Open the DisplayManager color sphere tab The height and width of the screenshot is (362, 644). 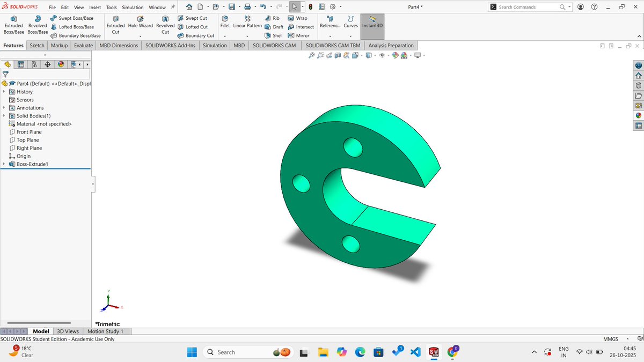[61, 64]
